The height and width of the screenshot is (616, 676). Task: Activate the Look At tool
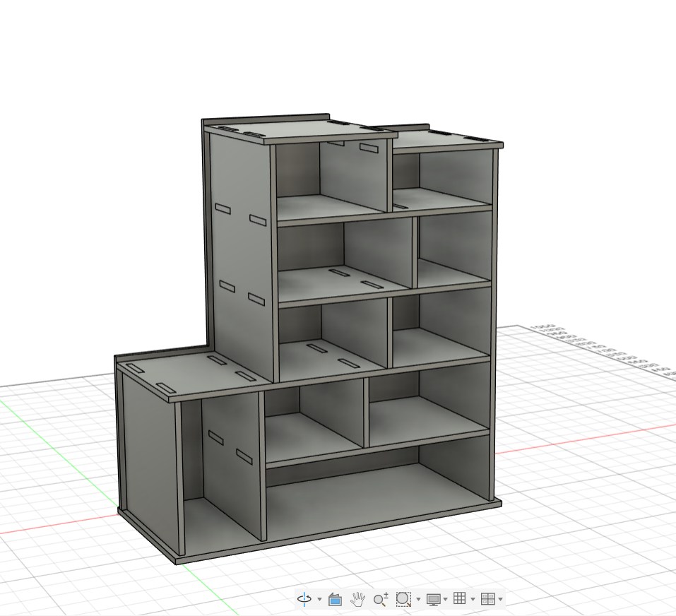click(x=333, y=598)
